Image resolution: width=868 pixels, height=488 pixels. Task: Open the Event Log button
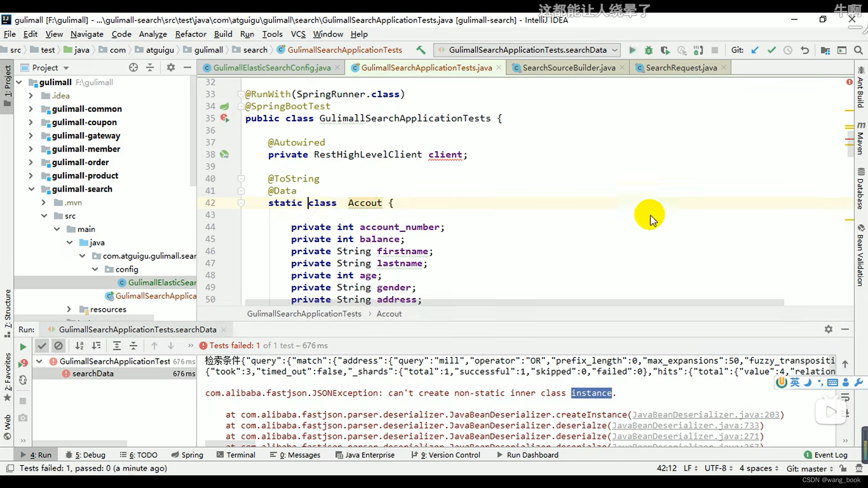click(826, 455)
